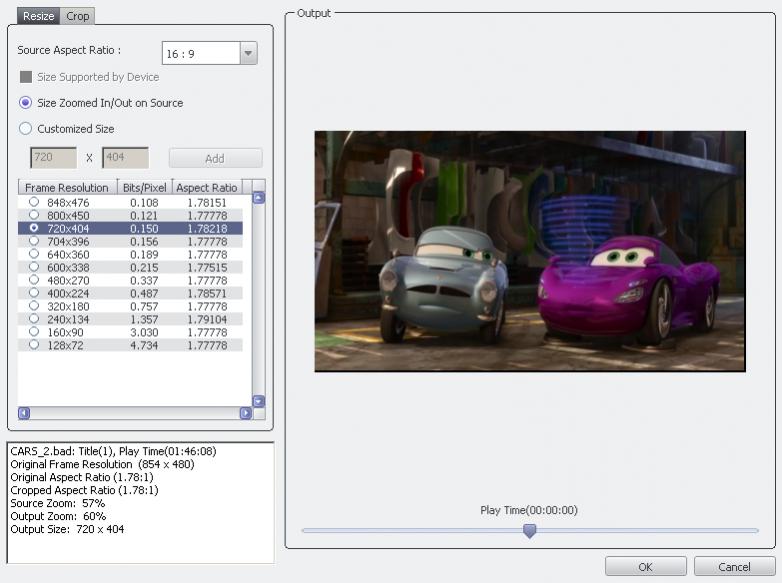Select Customized Size radio option
The image size is (782, 583).
click(25, 129)
